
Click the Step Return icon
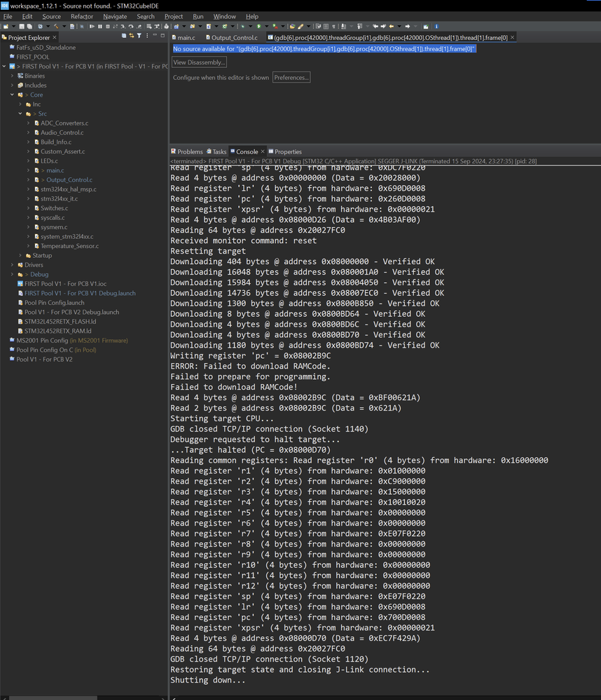139,27
